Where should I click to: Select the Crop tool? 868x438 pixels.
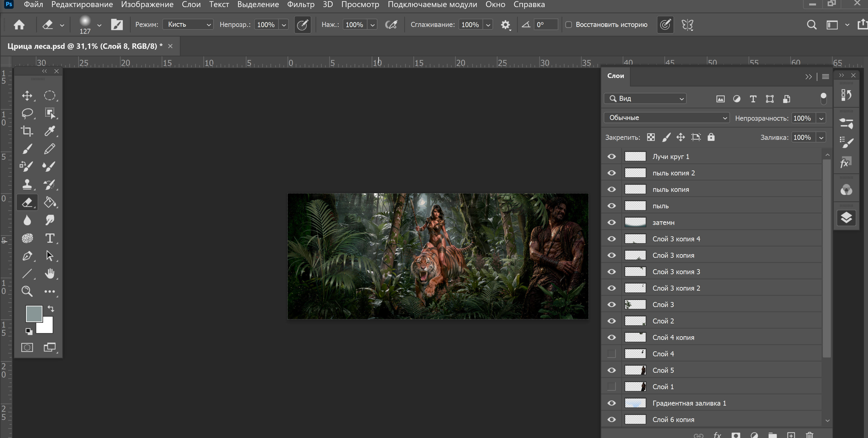point(27,131)
